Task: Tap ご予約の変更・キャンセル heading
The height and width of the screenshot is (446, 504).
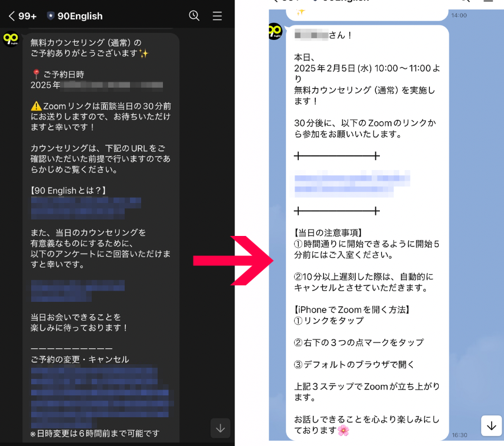Action: pyautogui.click(x=80, y=359)
